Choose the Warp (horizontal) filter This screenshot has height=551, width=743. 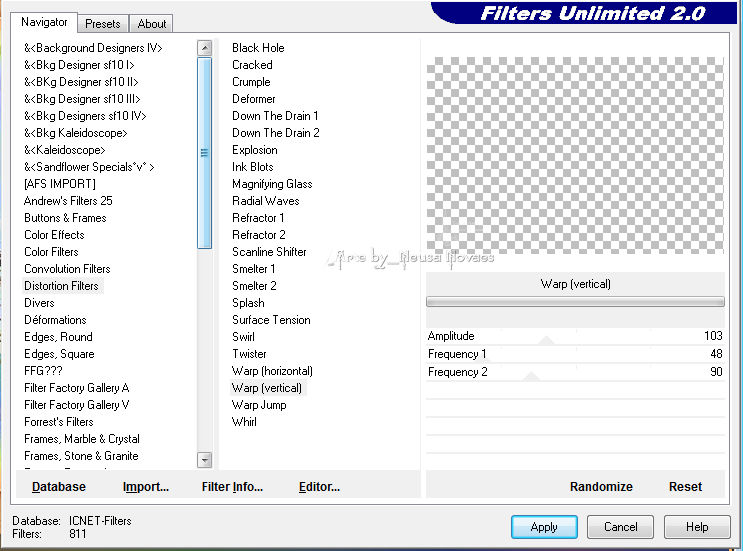pyautogui.click(x=272, y=371)
